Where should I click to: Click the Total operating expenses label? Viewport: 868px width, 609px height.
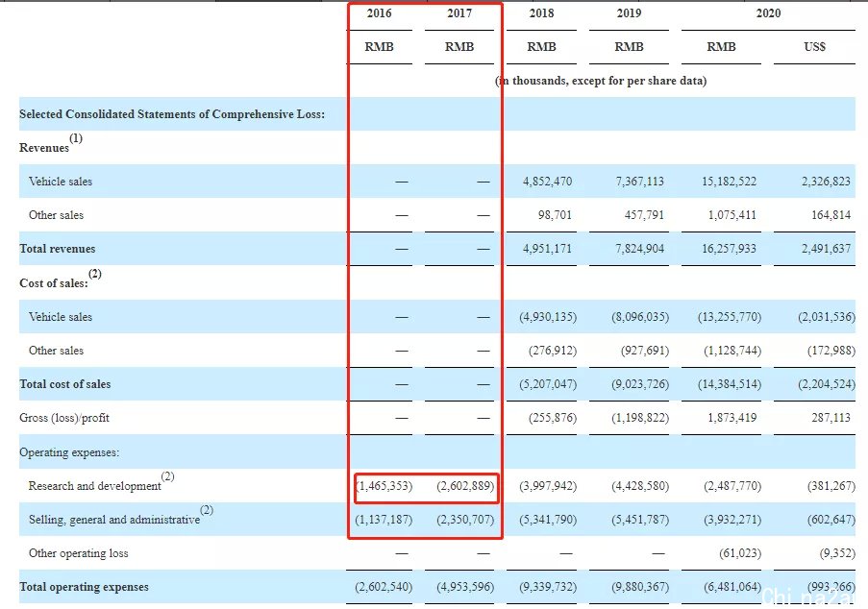click(84, 587)
